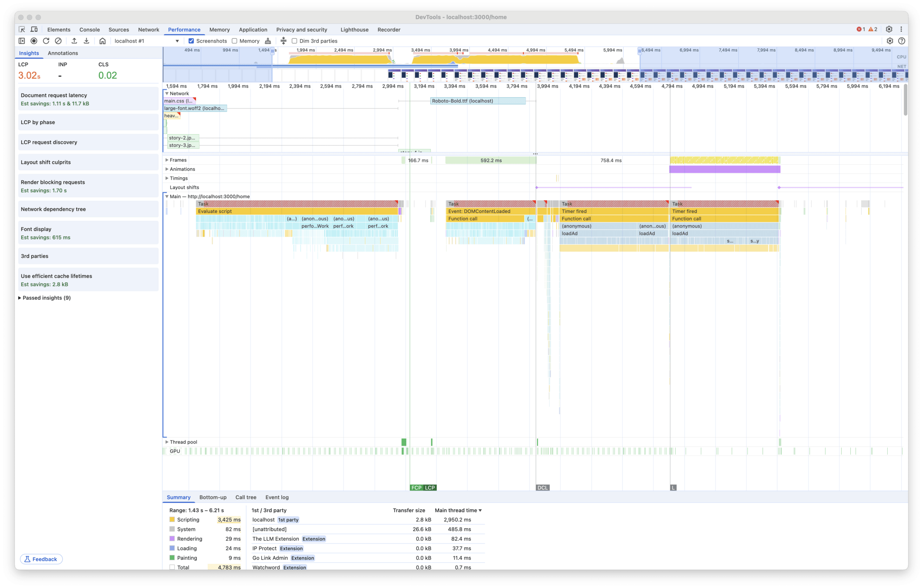Click Record and reload icon
This screenshot has height=588, width=923.
pyautogui.click(x=46, y=41)
